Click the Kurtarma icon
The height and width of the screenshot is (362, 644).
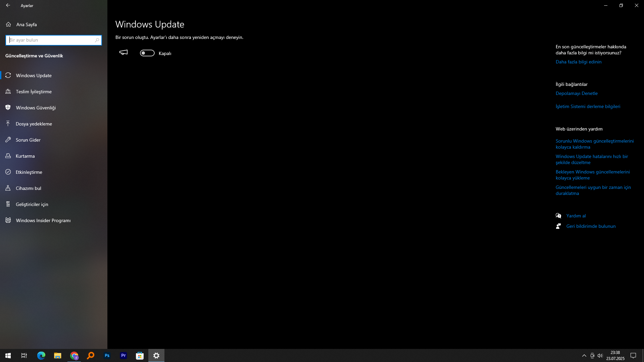[8, 156]
